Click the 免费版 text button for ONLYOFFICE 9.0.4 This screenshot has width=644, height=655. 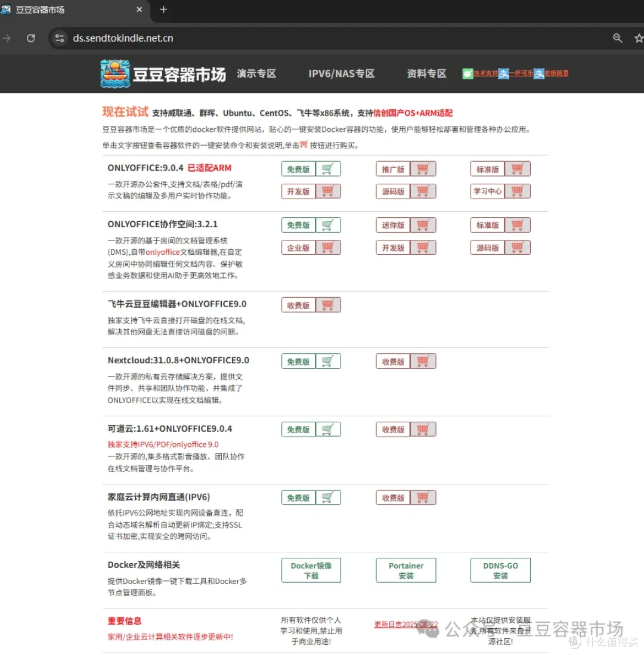point(298,169)
